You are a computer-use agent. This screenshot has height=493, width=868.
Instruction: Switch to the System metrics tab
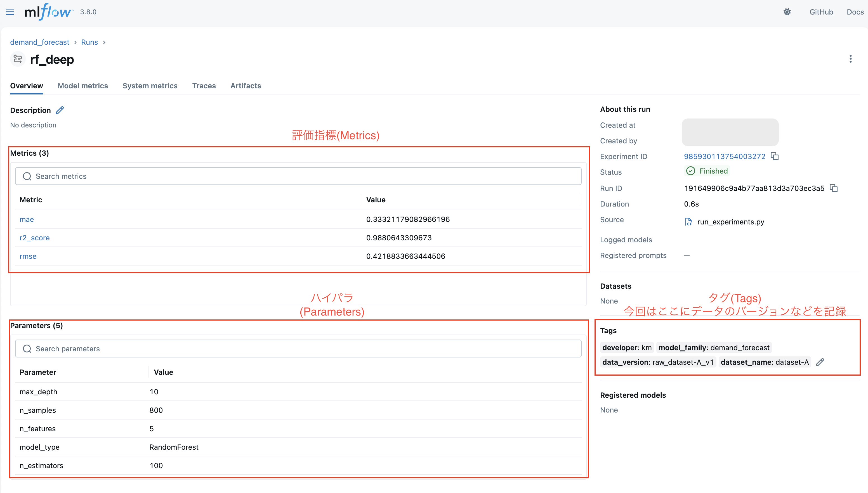point(150,86)
